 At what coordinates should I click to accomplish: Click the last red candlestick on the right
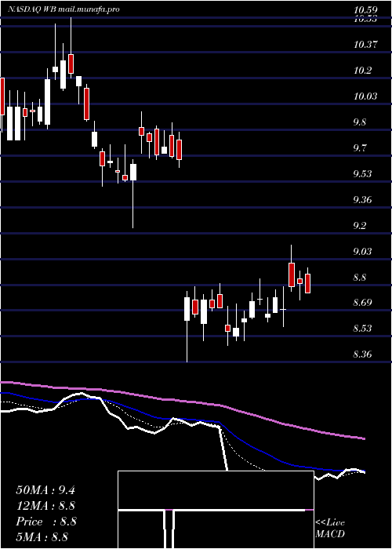pos(307,283)
